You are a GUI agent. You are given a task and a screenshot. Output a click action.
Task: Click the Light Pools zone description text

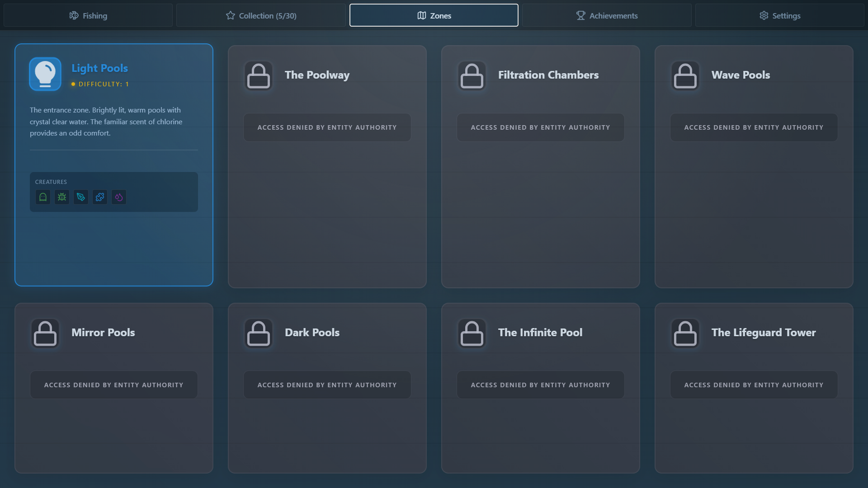coord(106,122)
